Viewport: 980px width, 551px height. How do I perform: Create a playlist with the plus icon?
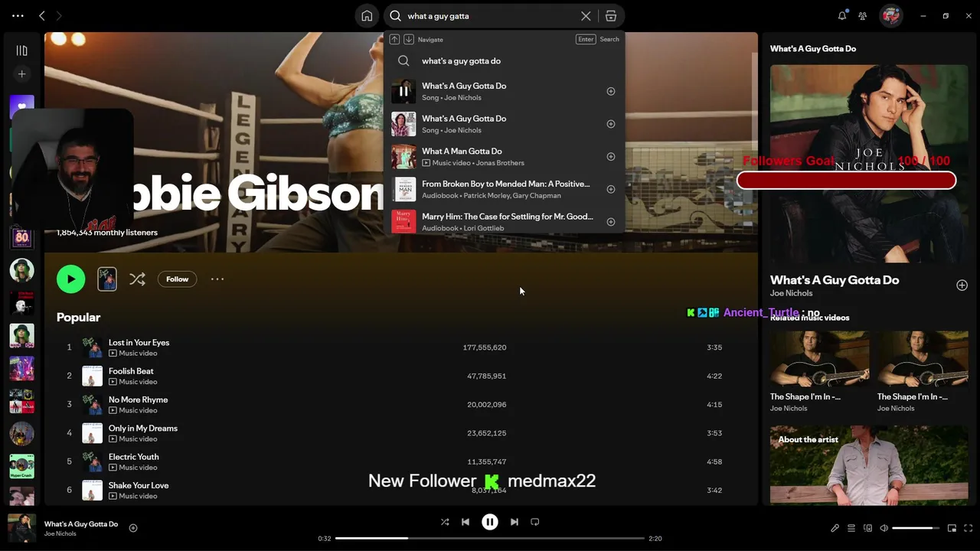21,74
